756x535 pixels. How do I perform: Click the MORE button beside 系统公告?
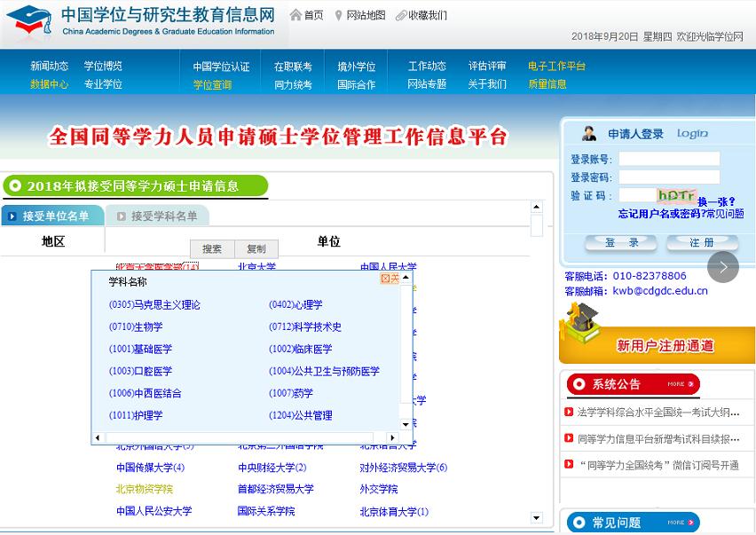point(678,384)
